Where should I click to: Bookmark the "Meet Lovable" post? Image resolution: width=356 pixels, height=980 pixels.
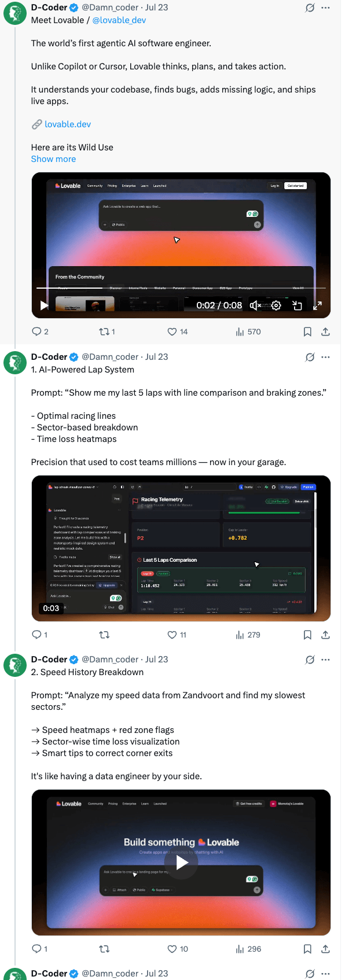tap(307, 331)
